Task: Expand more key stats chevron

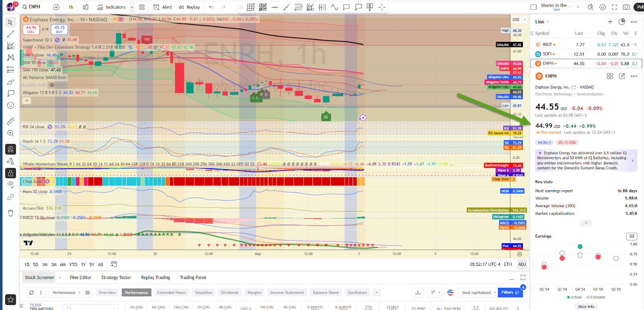Action: [586, 223]
